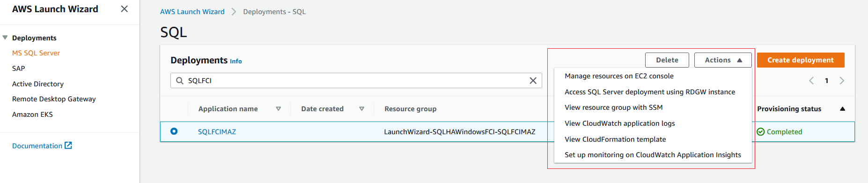Viewport: 868px width, 183px height.
Task: Choose View CloudWatch application logs
Action: coord(653,123)
